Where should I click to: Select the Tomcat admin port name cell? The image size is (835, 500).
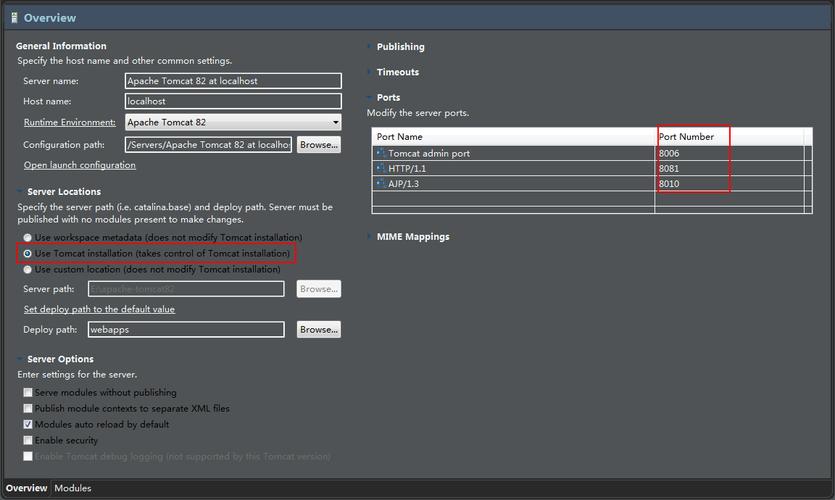click(513, 153)
